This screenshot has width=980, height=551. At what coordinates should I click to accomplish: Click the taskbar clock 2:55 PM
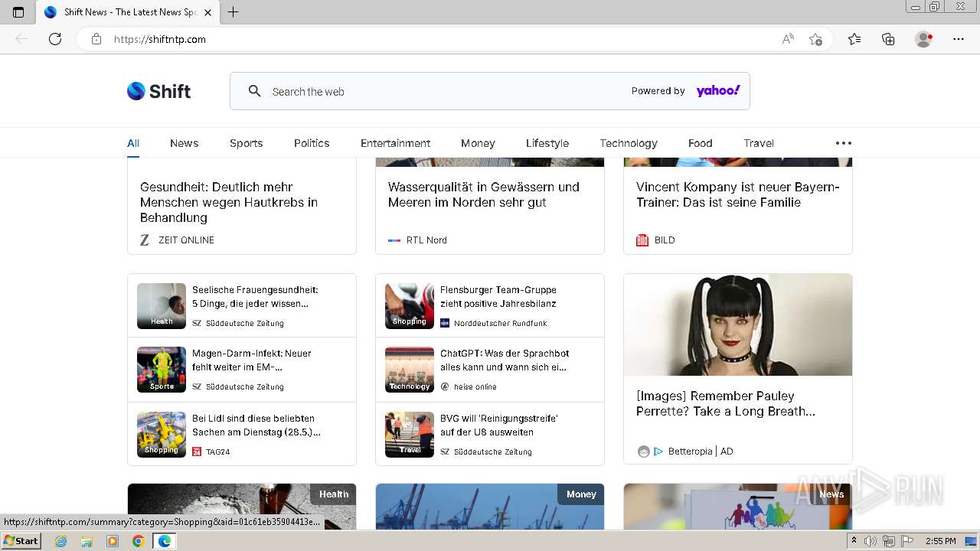[940, 541]
